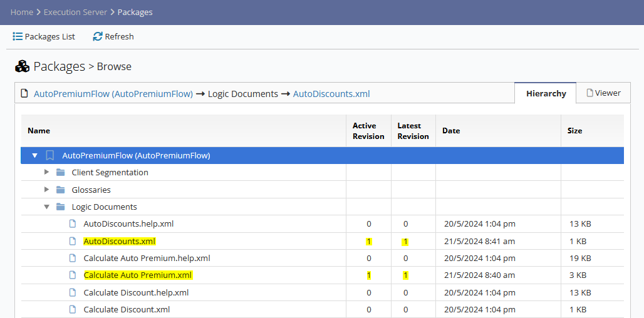
Task: Select the Client Segmentation tree item
Action: (x=110, y=172)
